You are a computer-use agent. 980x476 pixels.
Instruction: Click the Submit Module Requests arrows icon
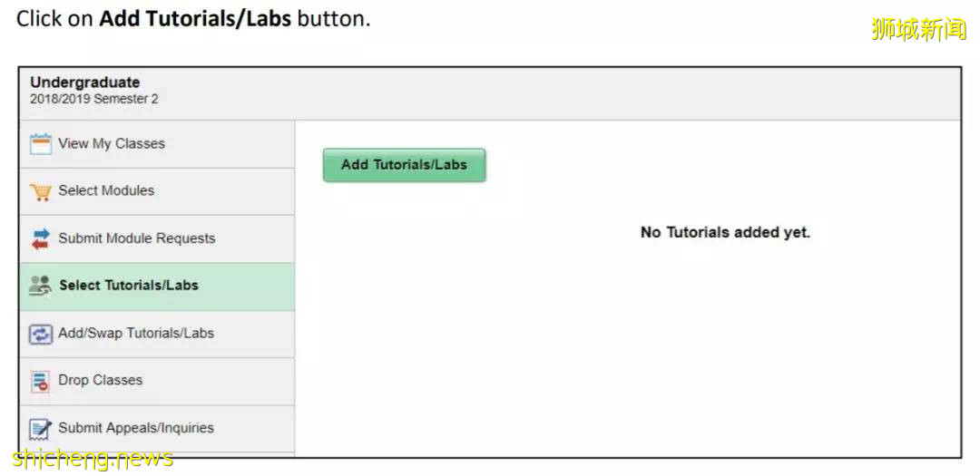[41, 239]
